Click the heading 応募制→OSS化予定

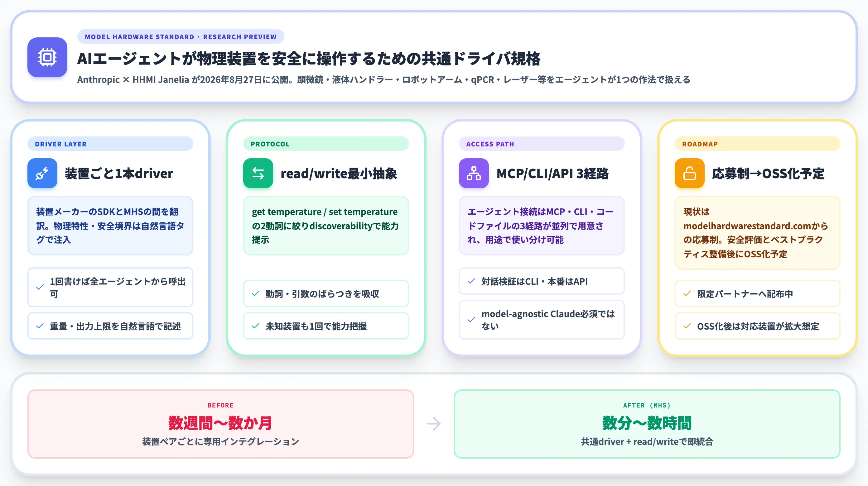768,174
